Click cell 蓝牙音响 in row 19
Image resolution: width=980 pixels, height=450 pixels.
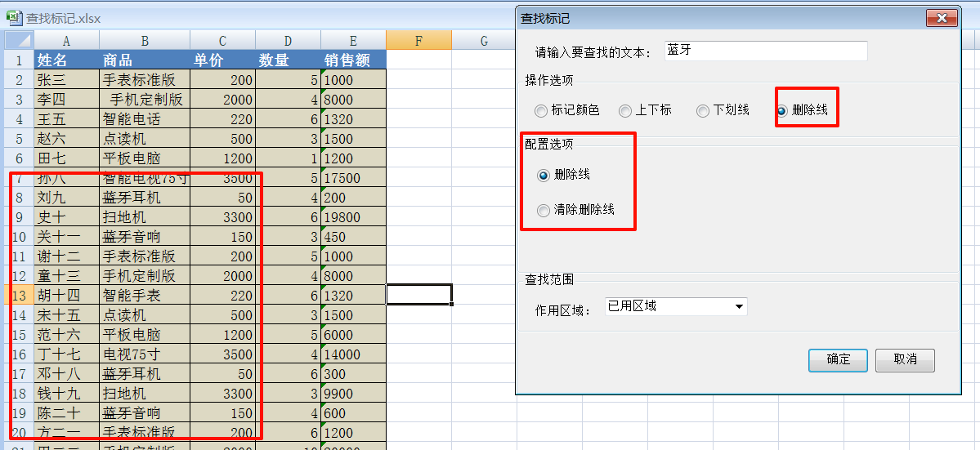(145, 412)
